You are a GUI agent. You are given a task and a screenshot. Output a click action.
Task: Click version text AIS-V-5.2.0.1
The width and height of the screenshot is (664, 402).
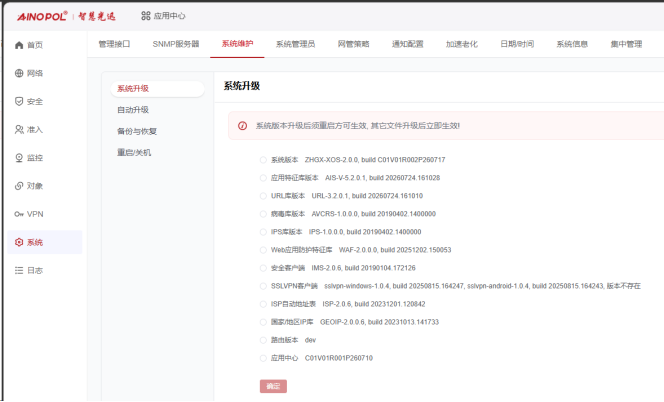coord(346,178)
